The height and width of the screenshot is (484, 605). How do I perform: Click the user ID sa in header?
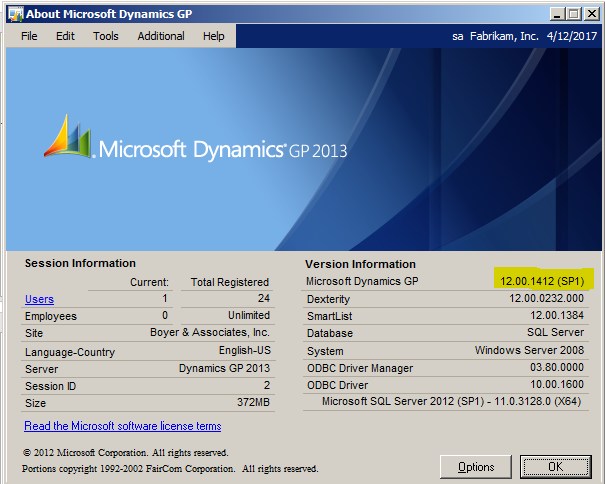(458, 36)
